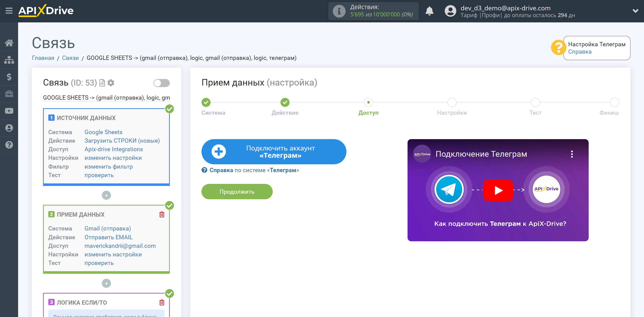The width and height of the screenshot is (644, 317).
Task: Click the Продолжить button
Action: point(237,191)
